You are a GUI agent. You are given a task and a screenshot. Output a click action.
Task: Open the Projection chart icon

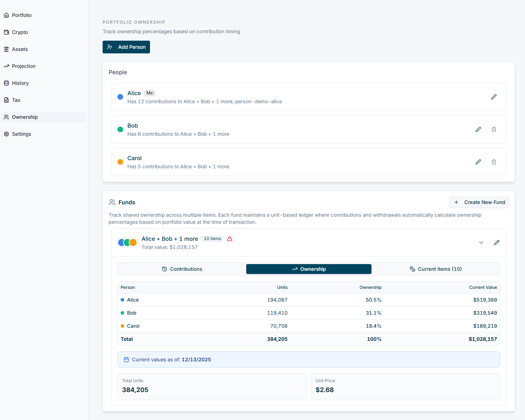point(6,66)
